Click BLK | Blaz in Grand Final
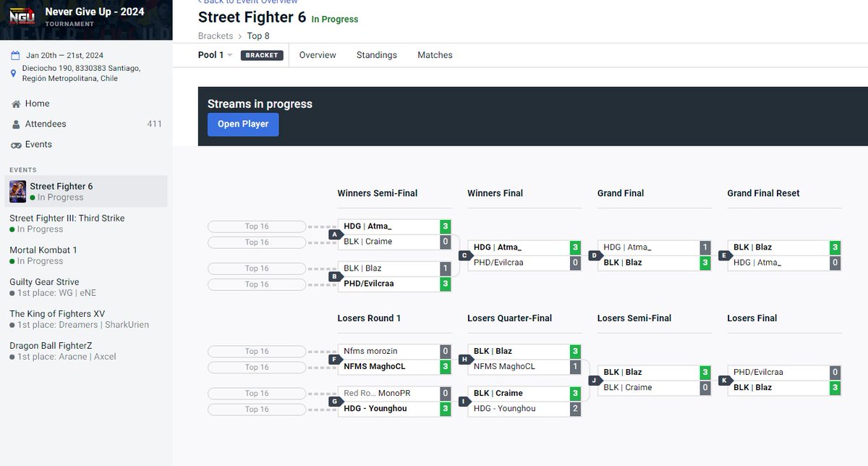868x466 pixels. click(650, 263)
